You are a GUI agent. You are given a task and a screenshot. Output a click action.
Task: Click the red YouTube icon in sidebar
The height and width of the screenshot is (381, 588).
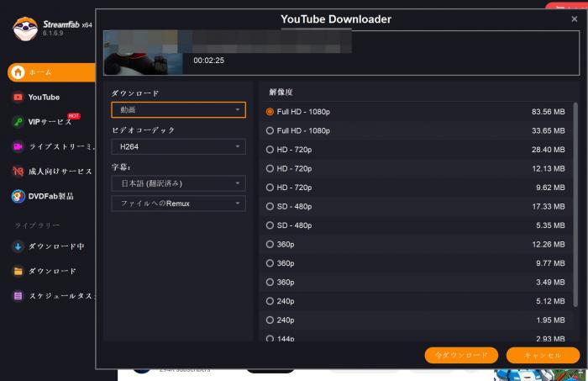tap(18, 98)
